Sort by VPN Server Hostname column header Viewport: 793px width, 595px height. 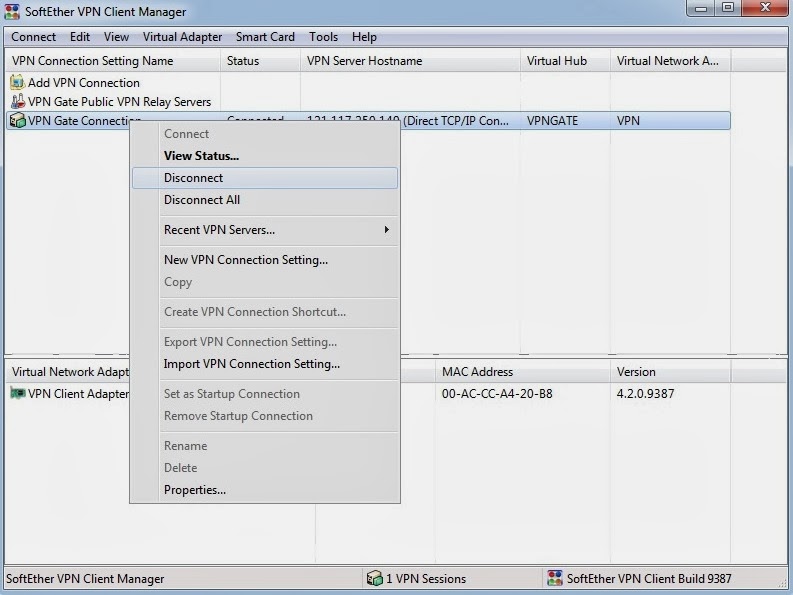point(410,61)
